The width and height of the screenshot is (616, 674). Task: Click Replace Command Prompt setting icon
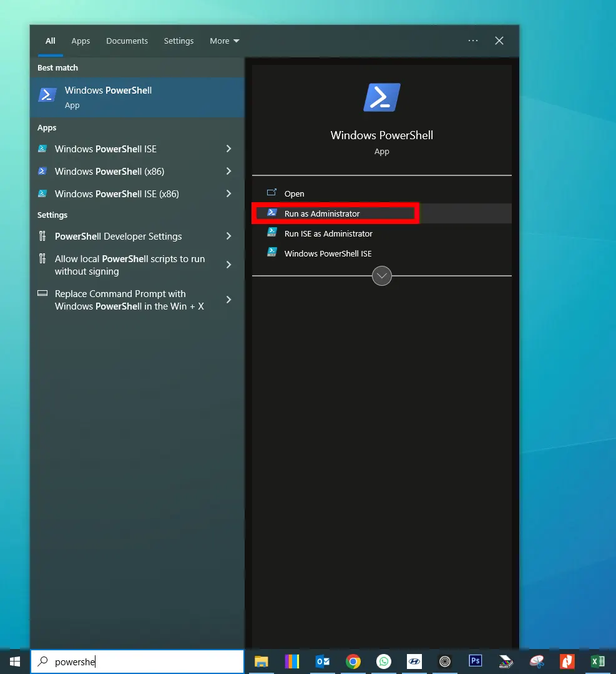pos(42,293)
